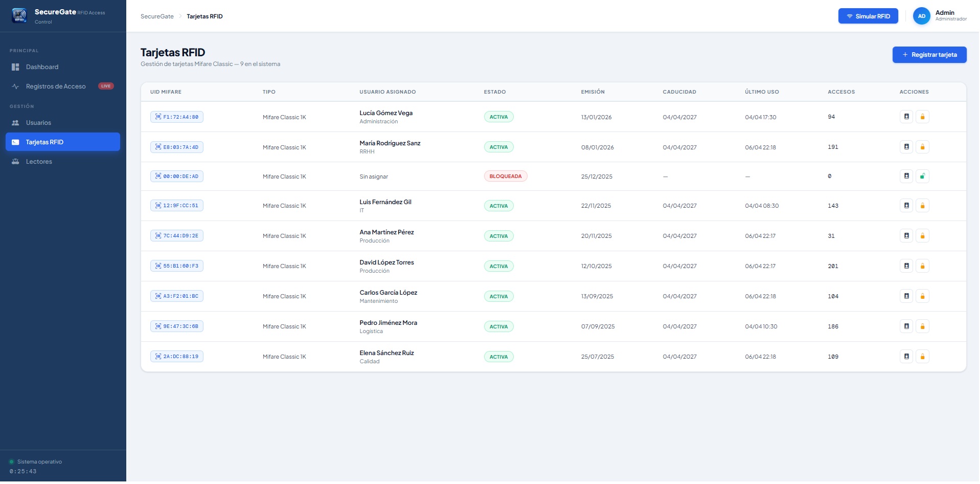Click the UID chip F1:72:A4:80

tap(176, 117)
